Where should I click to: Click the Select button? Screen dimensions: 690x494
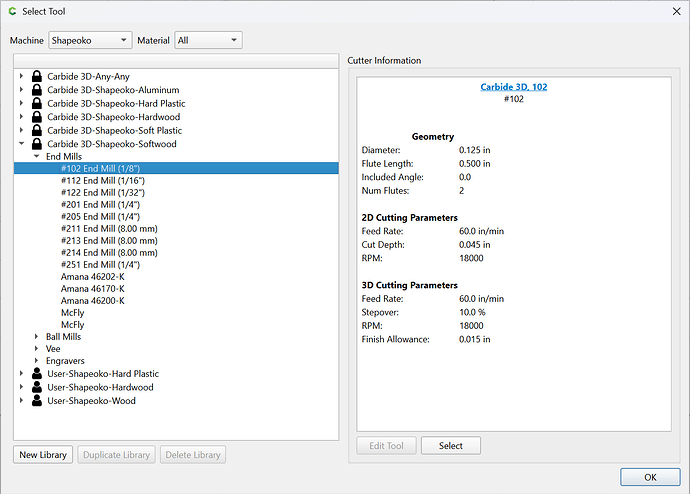pyautogui.click(x=451, y=446)
